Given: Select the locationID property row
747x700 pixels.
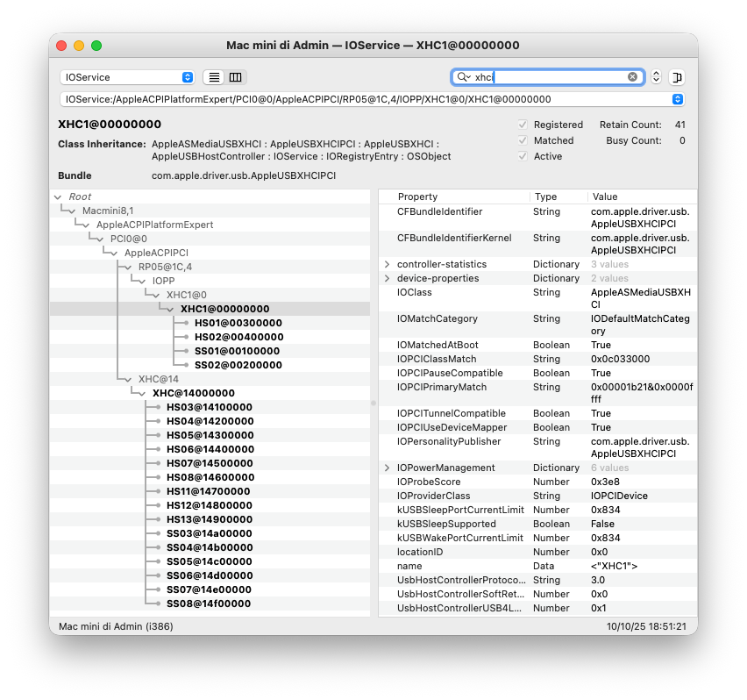Looking at the screenshot, I should [x=537, y=552].
